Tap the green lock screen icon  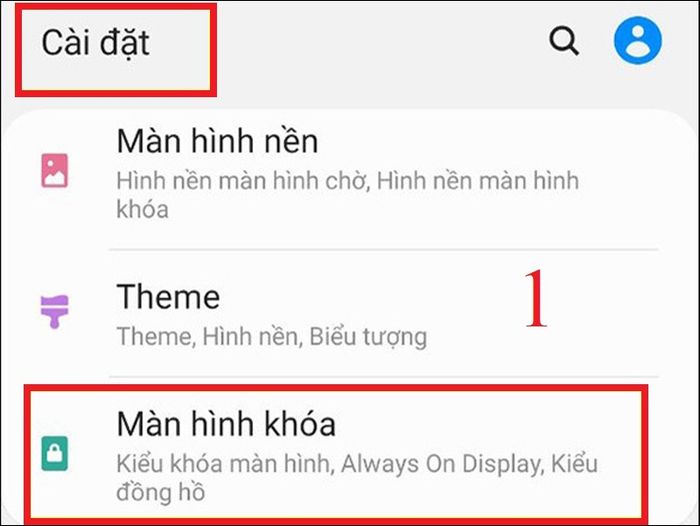click(x=54, y=454)
